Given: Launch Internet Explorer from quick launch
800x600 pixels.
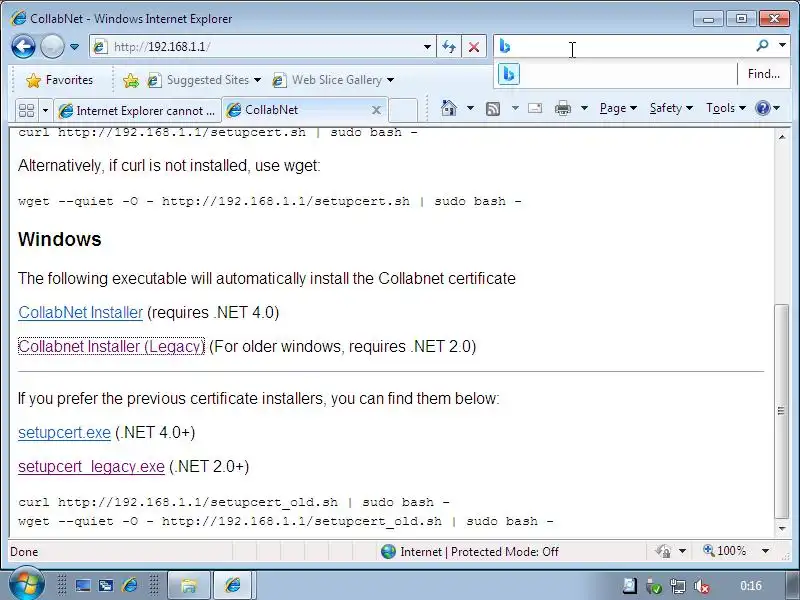Looking at the screenshot, I should tap(130, 585).
